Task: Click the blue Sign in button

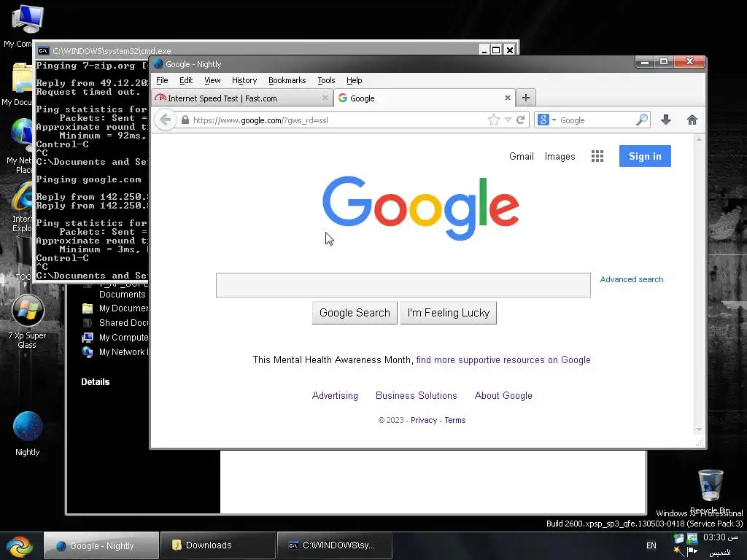Action: click(645, 156)
